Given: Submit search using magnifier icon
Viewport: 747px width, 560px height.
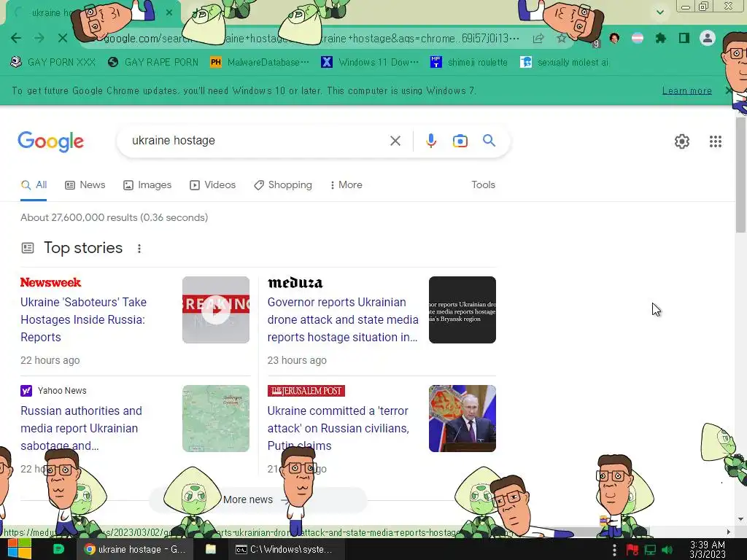Looking at the screenshot, I should click(489, 141).
